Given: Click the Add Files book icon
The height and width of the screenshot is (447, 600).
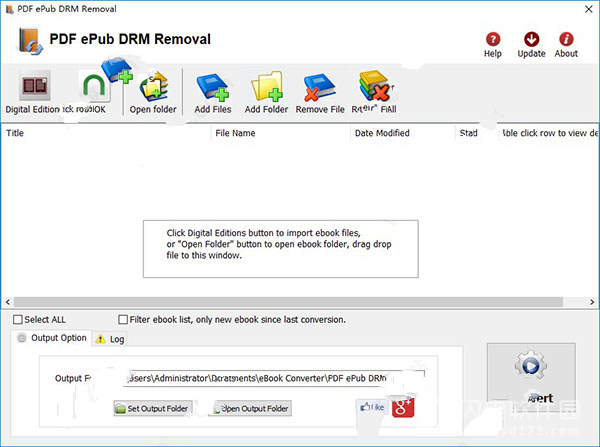Looking at the screenshot, I should 213,87.
